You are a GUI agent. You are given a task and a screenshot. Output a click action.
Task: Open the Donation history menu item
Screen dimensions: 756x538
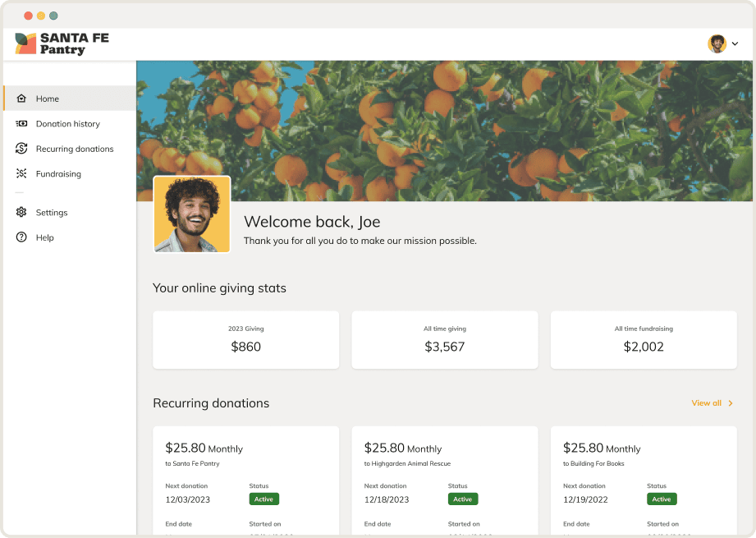click(x=67, y=124)
